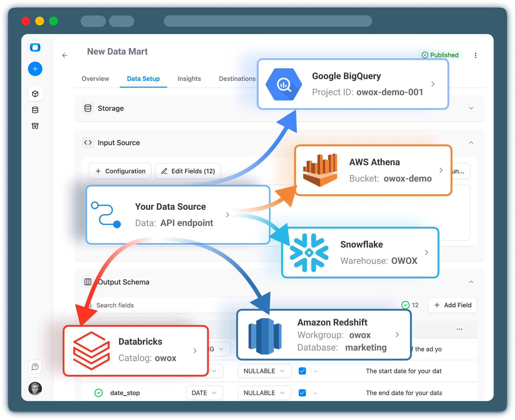Viewport: 515px width, 420px height.
Task: Click the Add Field button
Action: [452, 305]
